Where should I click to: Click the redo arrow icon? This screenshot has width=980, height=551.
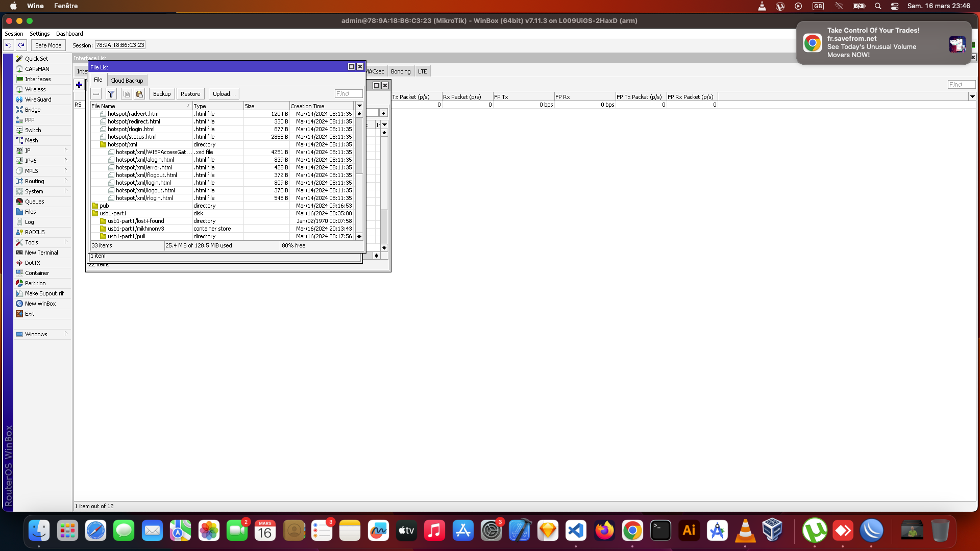point(21,45)
